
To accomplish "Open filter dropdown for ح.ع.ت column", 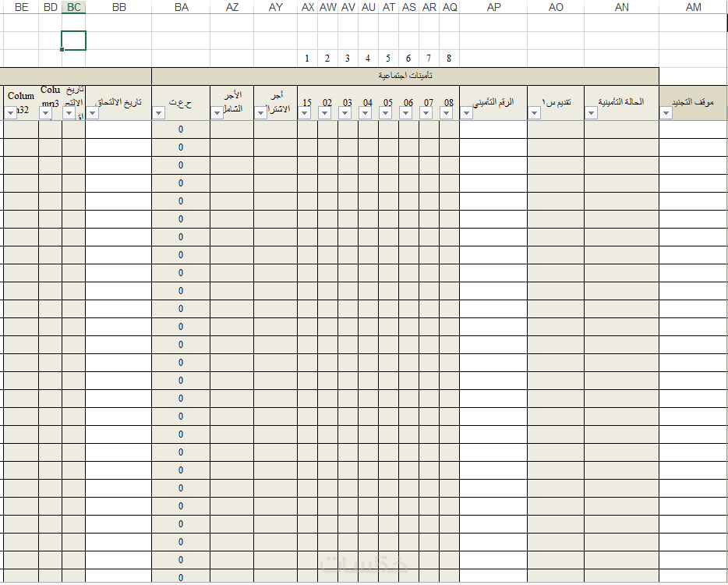I will click(158, 112).
